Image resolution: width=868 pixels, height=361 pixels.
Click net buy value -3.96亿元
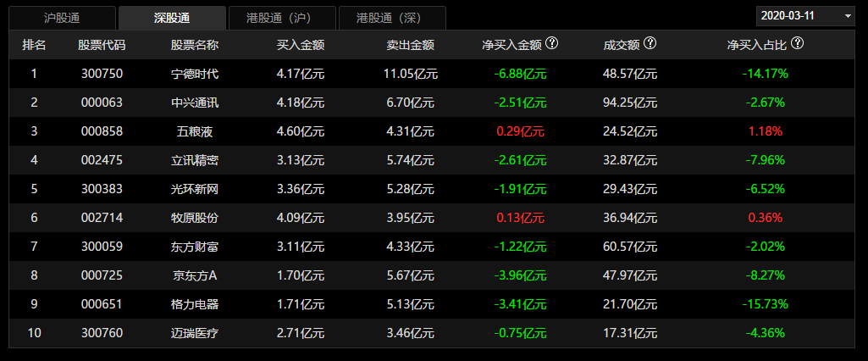coord(520,275)
